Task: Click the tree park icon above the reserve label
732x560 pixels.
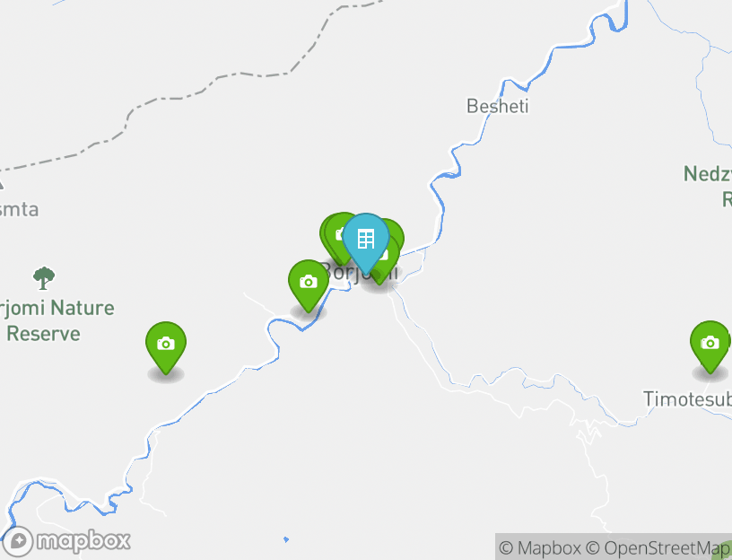Action: click(x=44, y=278)
